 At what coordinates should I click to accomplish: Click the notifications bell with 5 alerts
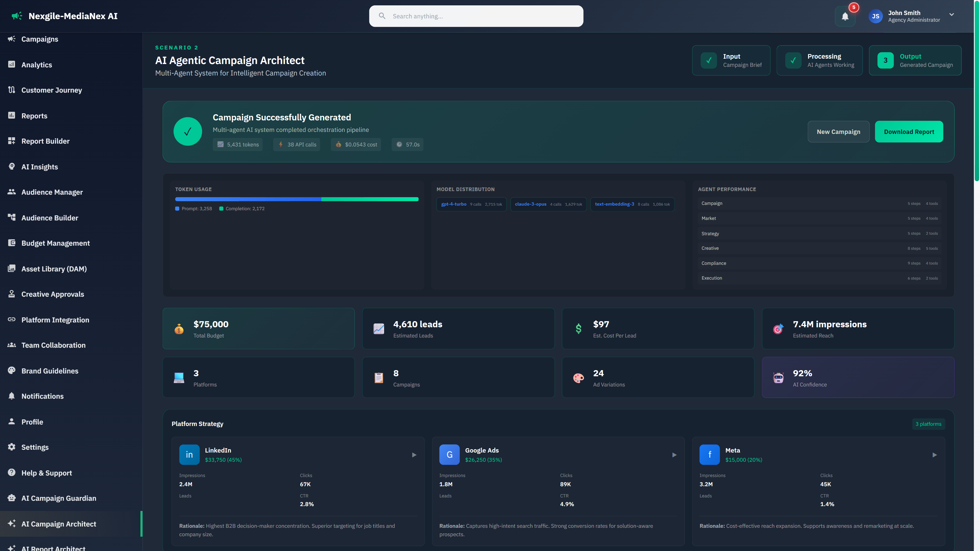[845, 16]
